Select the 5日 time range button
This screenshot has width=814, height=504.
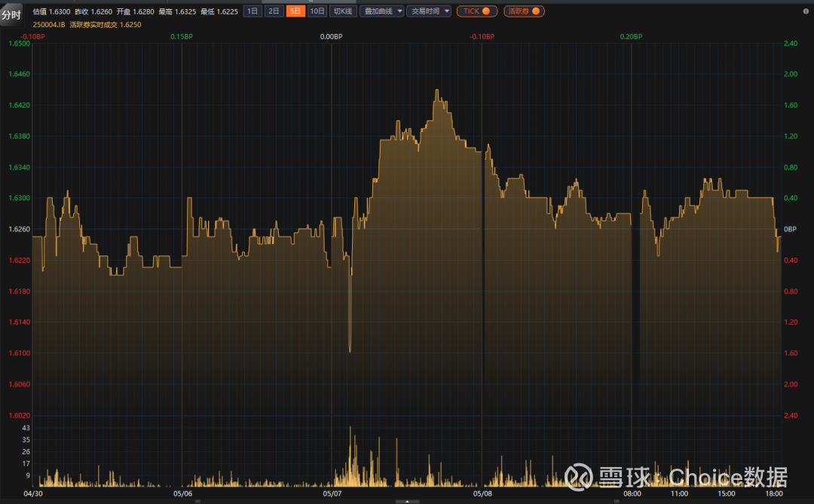point(295,11)
